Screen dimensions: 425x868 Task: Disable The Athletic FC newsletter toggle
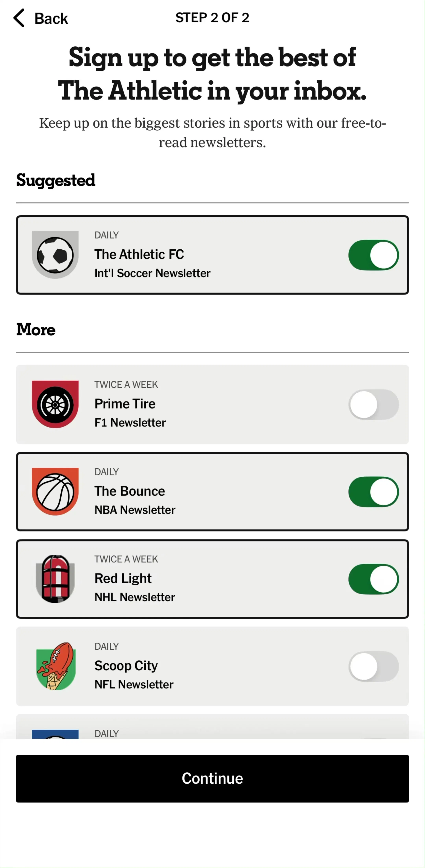click(x=373, y=255)
